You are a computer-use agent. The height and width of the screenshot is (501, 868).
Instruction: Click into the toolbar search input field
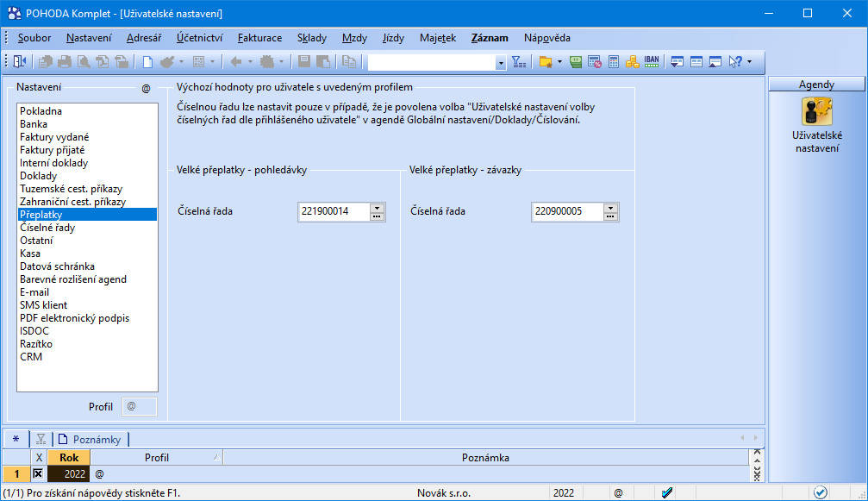click(432, 63)
